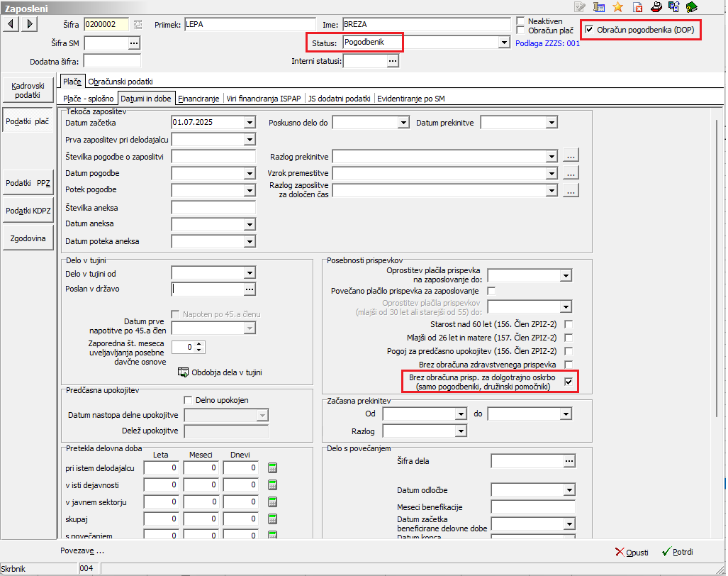Open JS dodatni podatki subtab
Image resolution: width=728 pixels, height=576 pixels.
coord(340,99)
